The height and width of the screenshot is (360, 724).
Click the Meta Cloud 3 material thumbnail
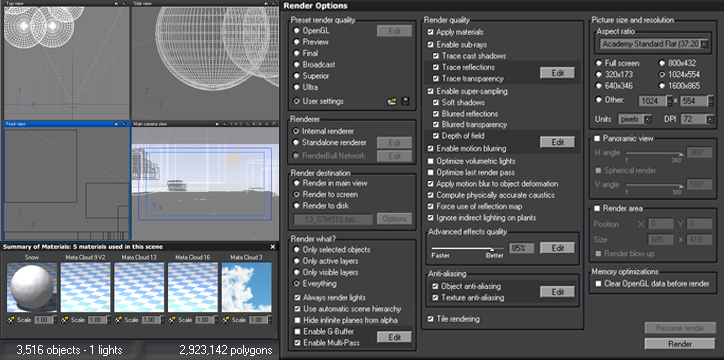[x=247, y=287]
